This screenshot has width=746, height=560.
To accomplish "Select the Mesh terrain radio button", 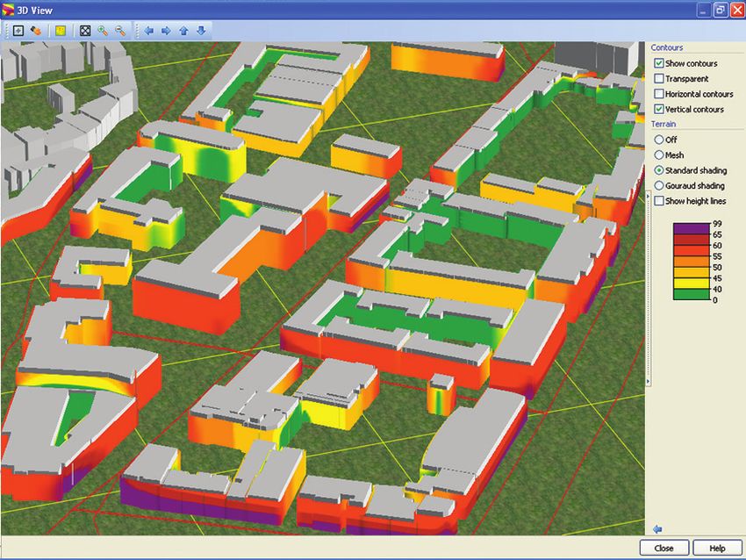I will [659, 154].
